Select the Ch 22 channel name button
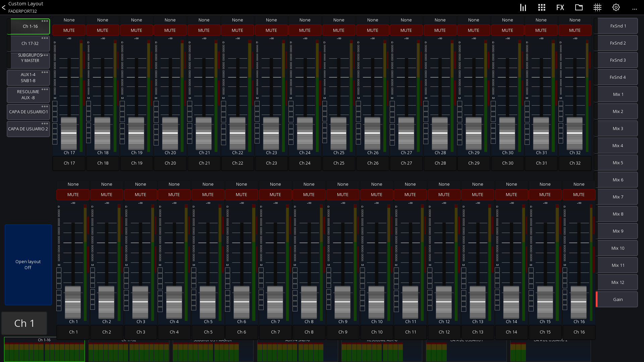This screenshot has width=644, height=362. tap(237, 163)
